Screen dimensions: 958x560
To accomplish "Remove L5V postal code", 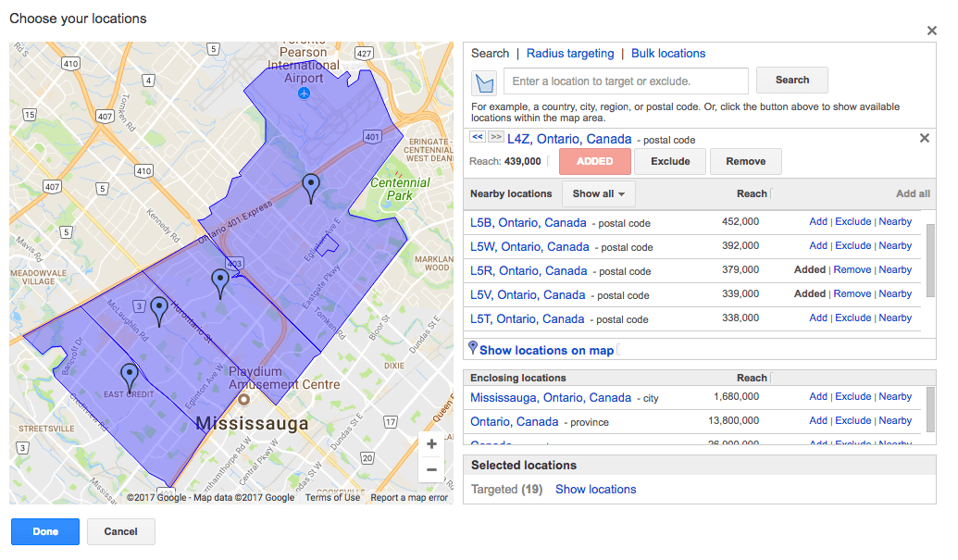I will tap(852, 293).
